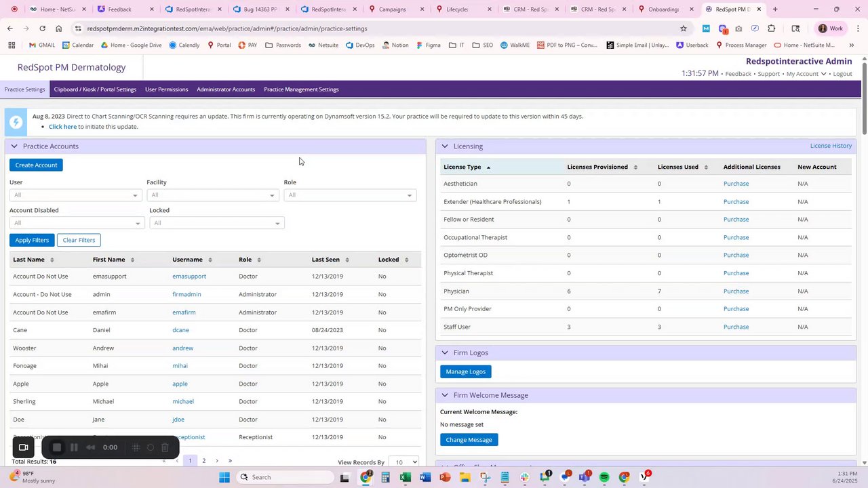The height and width of the screenshot is (488, 868).
Task: Show more bookmarks with the overflow chevron
Action: pos(852,45)
